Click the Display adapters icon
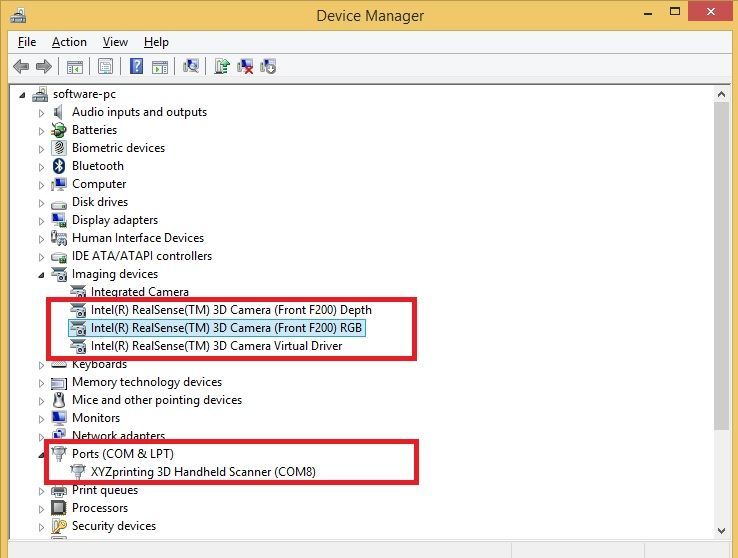738x558 pixels. (59, 220)
